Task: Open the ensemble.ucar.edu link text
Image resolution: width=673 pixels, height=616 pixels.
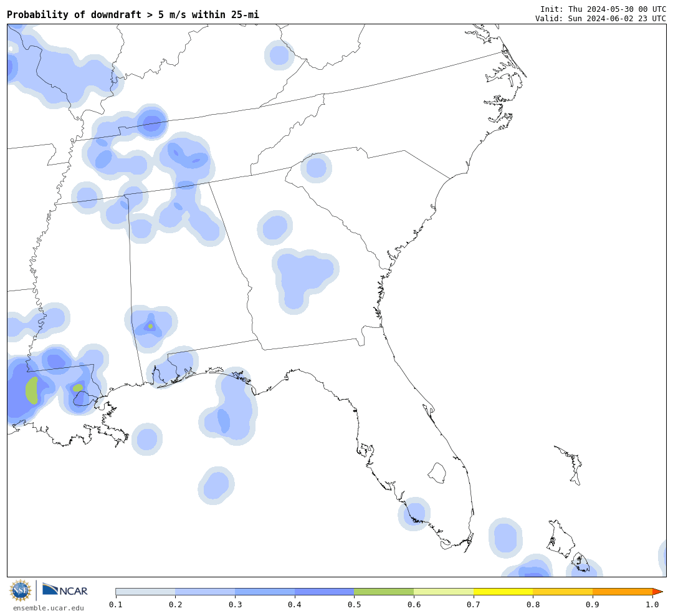Action: [x=49, y=608]
